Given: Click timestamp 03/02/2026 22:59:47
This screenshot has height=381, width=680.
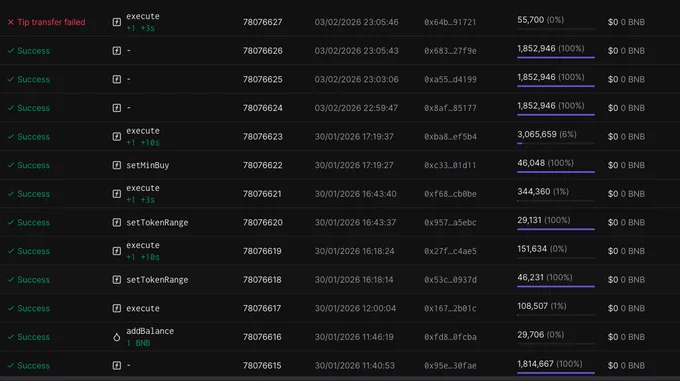Looking at the screenshot, I should [x=356, y=108].
